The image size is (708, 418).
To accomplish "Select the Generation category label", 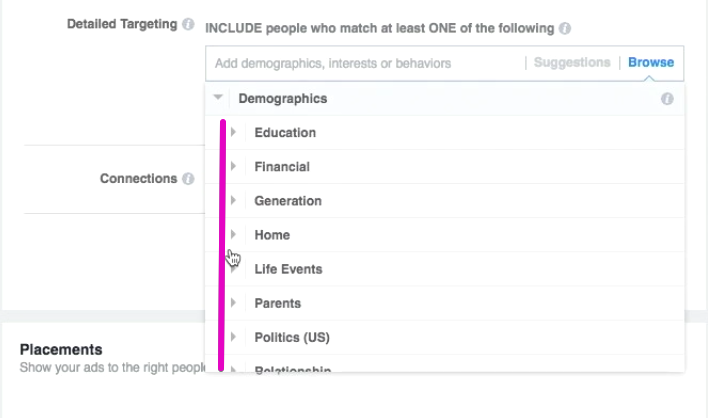I will (x=288, y=201).
